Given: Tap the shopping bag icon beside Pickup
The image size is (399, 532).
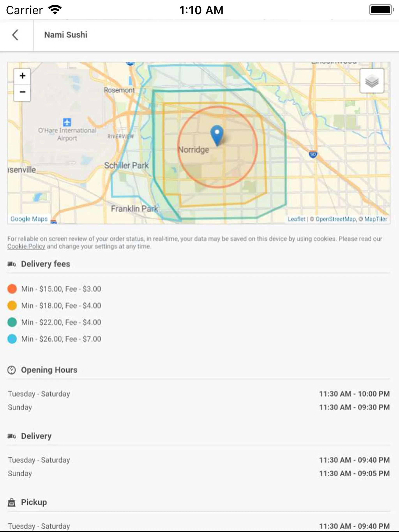Looking at the screenshot, I should click(x=11, y=502).
